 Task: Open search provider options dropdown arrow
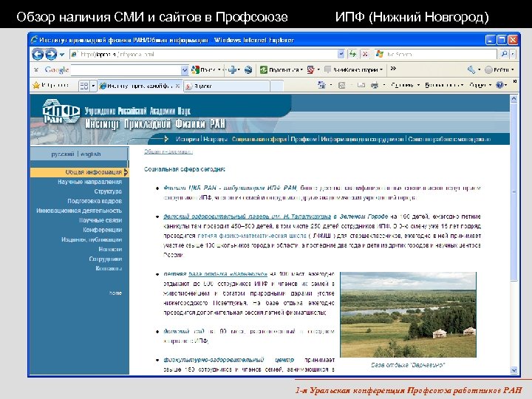click(x=513, y=54)
